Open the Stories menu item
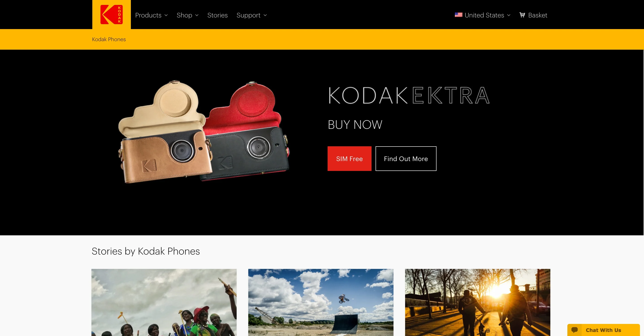The width and height of the screenshot is (644, 336). point(218,15)
